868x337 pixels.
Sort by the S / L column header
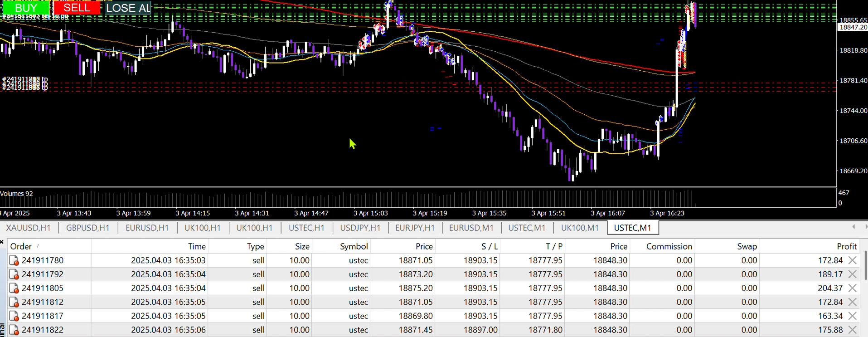pyautogui.click(x=468, y=246)
